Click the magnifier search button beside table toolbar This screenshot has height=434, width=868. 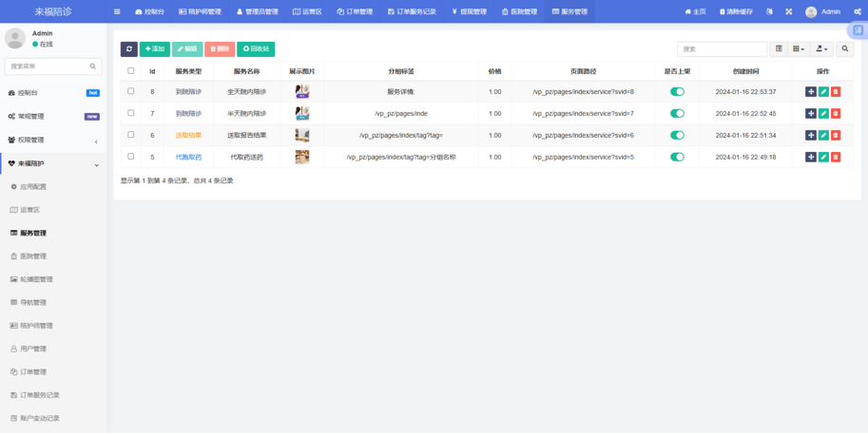844,48
